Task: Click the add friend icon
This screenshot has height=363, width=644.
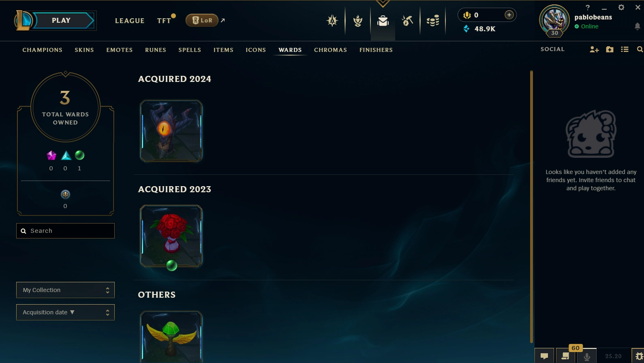Action: [x=594, y=49]
